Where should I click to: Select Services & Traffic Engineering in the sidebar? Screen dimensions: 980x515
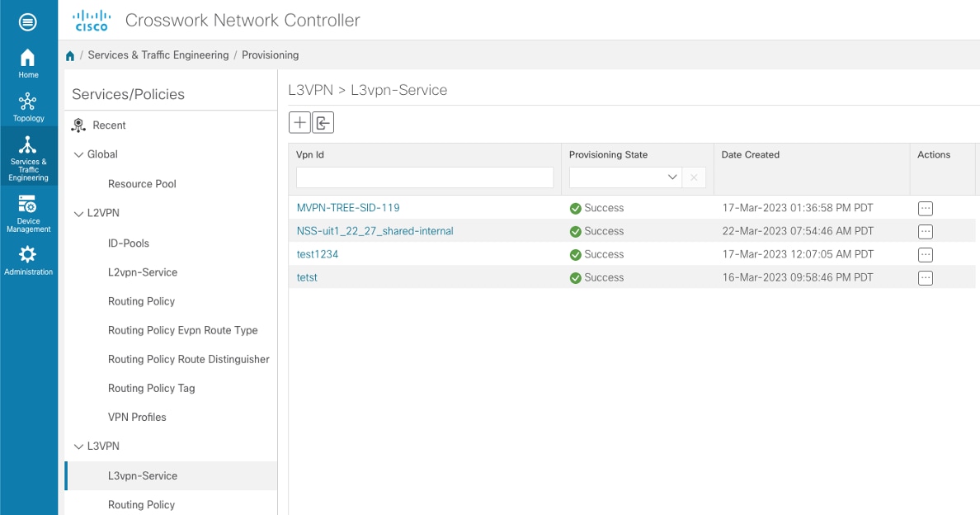[x=28, y=157]
